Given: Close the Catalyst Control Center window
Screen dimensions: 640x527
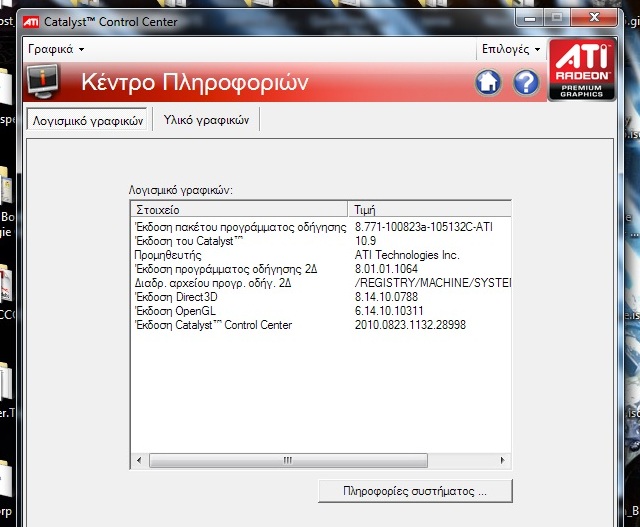Looking at the screenshot, I should click(x=594, y=18).
